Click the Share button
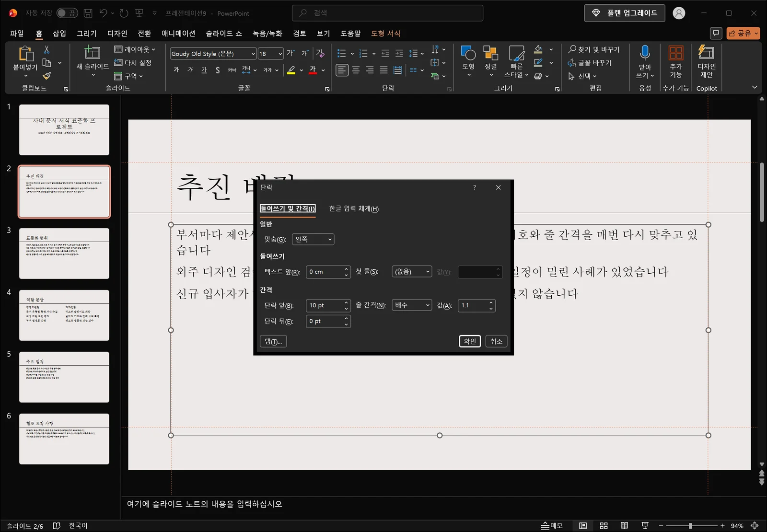The image size is (767, 532). click(x=743, y=33)
